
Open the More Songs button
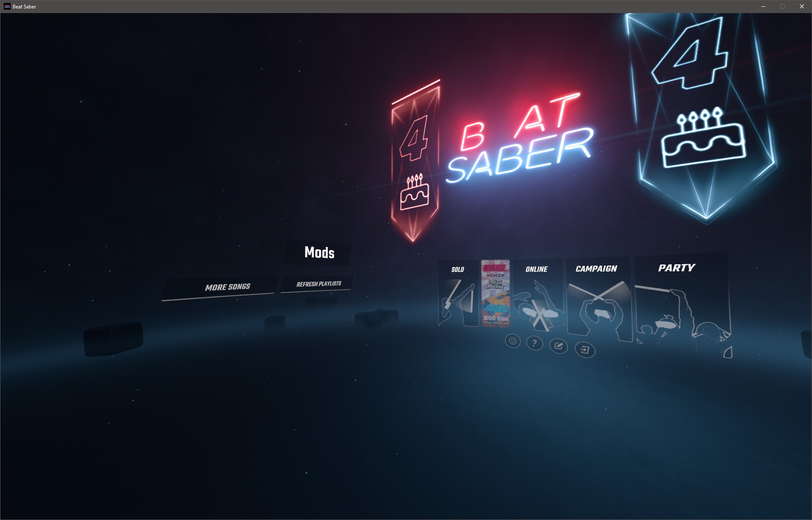coord(227,287)
